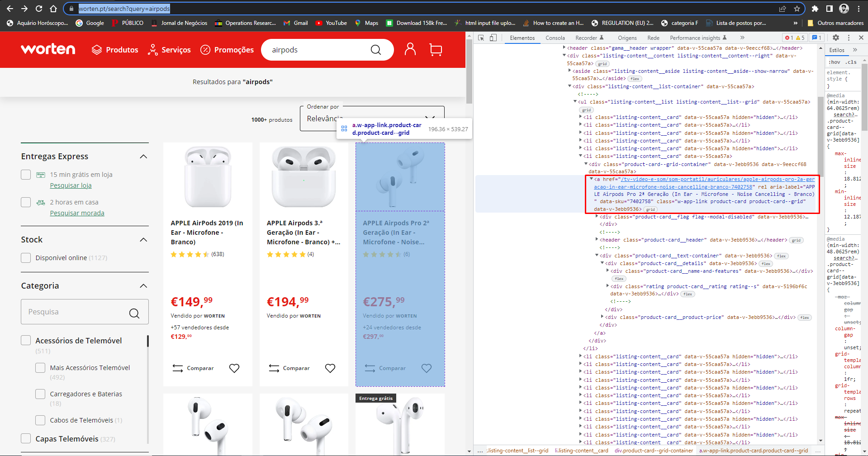Open the Performance insights tab

coord(698,38)
